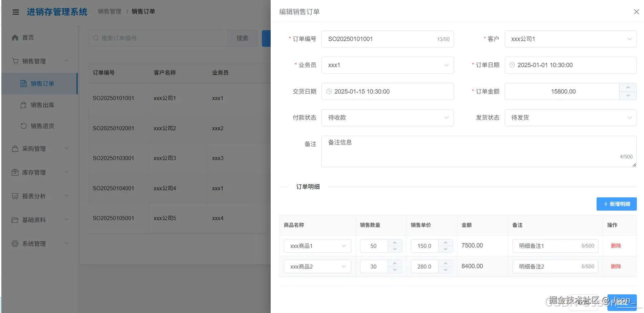Click the 明细备注2 remark input
The width and height of the screenshot is (644, 313).
(x=556, y=267)
